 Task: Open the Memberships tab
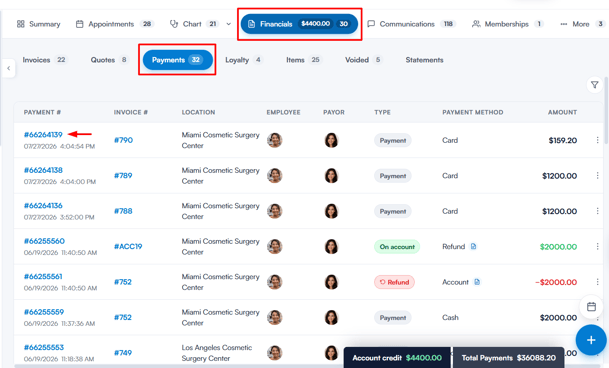tap(507, 24)
